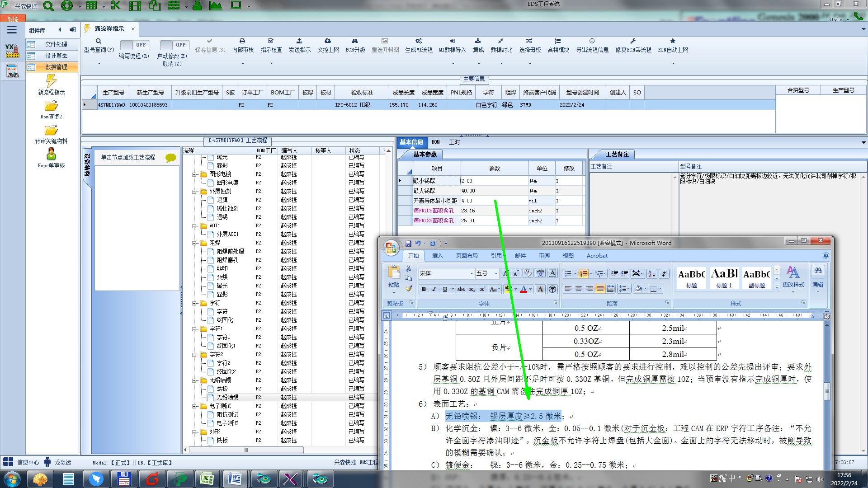Click the font color red swatch button
The image size is (868, 488).
point(523,289)
